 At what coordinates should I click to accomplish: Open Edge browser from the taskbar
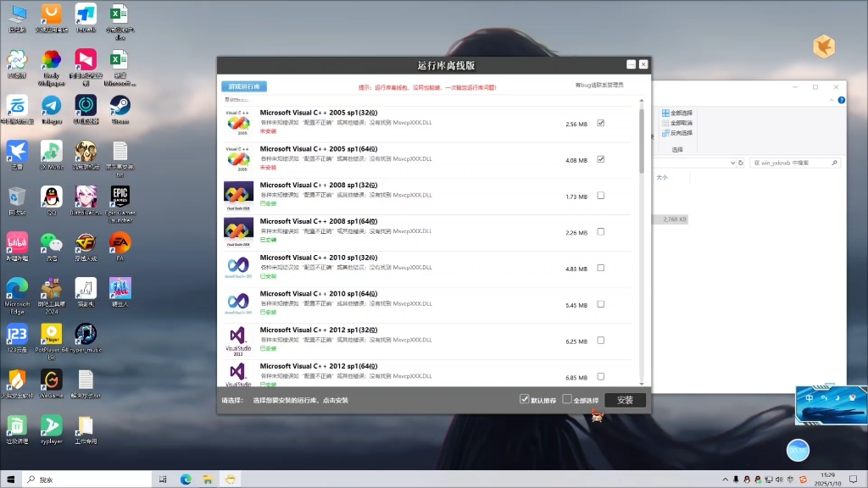(186, 480)
